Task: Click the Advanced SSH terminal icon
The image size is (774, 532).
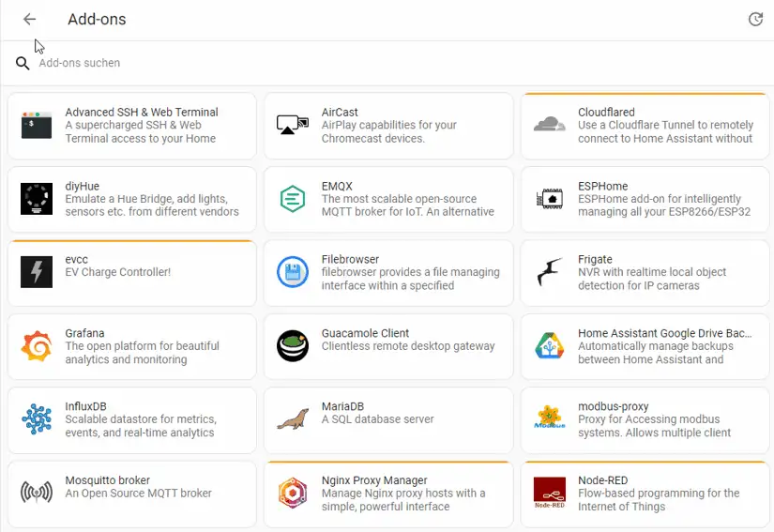Action: pyautogui.click(x=37, y=125)
